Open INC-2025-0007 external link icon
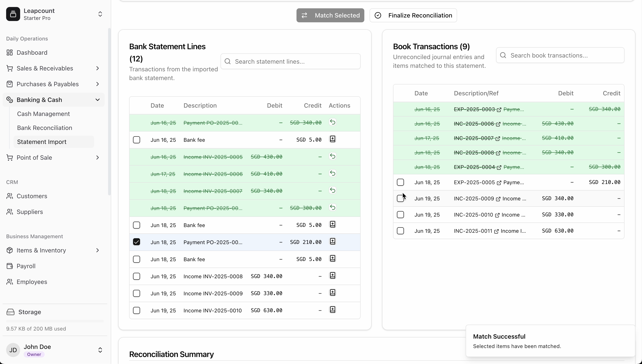 pyautogui.click(x=498, y=139)
